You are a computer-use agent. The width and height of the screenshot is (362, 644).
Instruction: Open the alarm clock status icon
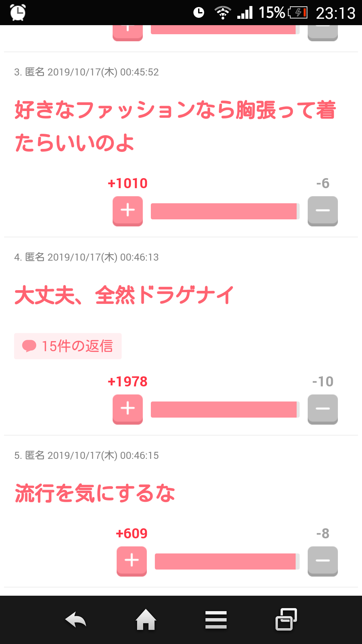pos(18,12)
